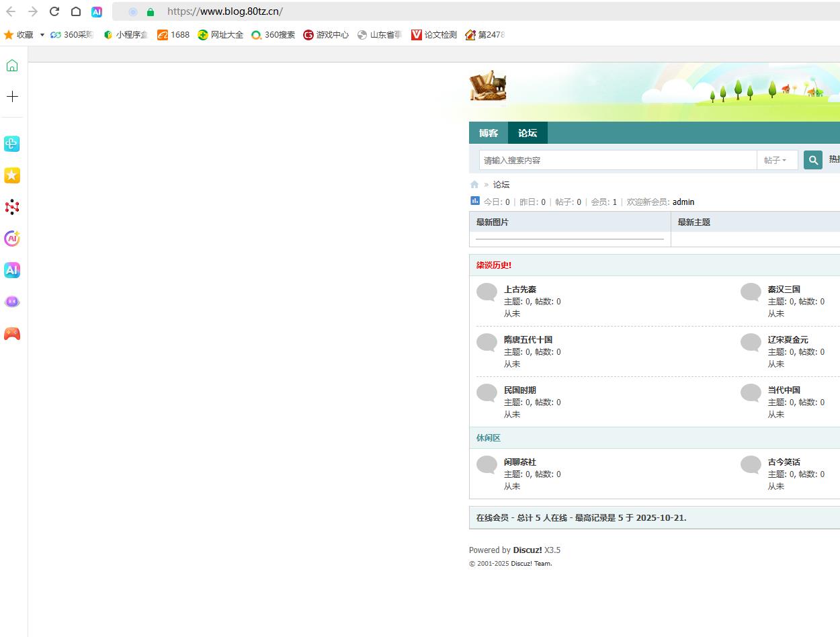The image size is (840, 637).
Task: Open the 1688 bookmark
Action: pyautogui.click(x=173, y=35)
